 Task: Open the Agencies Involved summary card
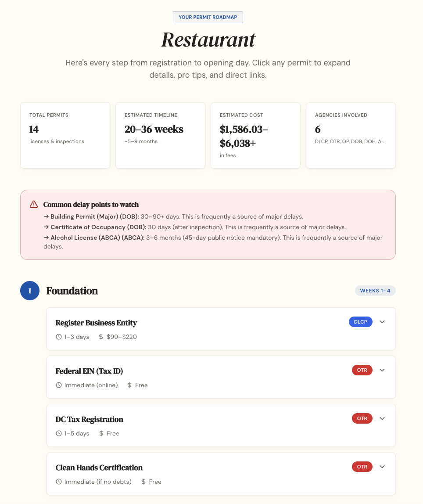[x=351, y=135]
